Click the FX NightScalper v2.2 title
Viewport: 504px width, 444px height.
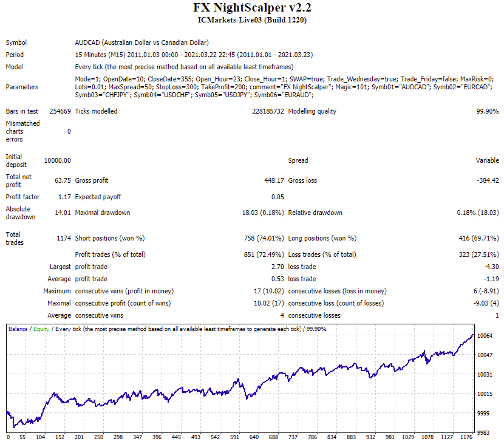(x=252, y=7)
